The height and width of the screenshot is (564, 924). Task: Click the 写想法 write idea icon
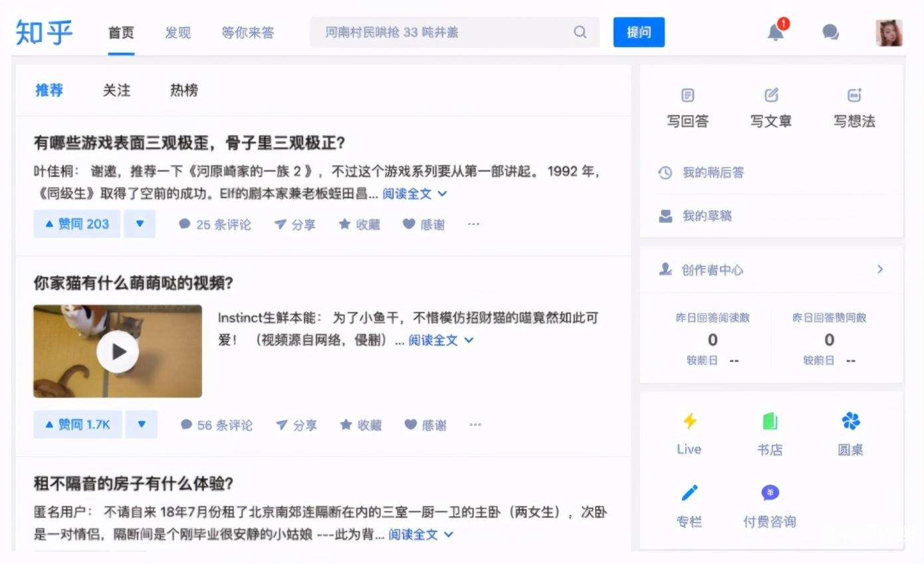pos(854,96)
